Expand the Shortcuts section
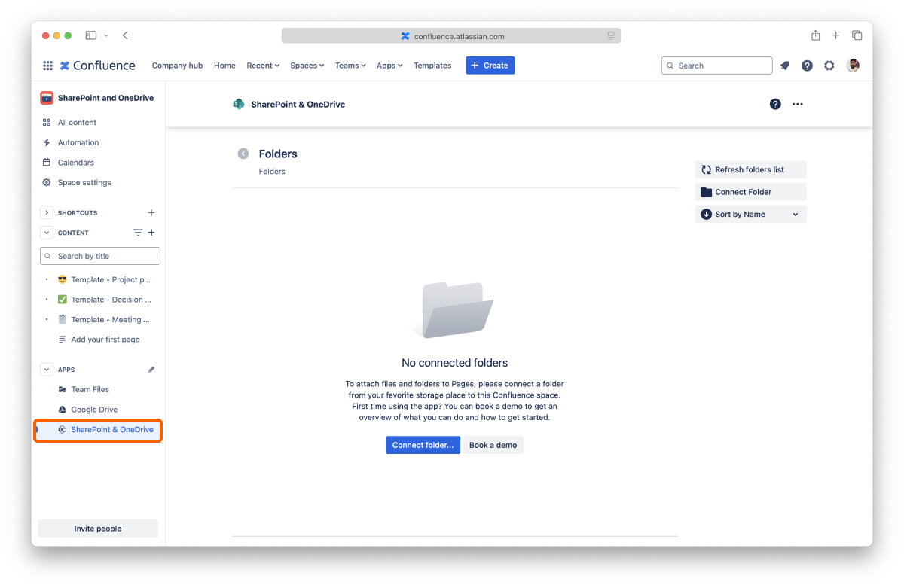The height and width of the screenshot is (588, 904). pyautogui.click(x=47, y=212)
